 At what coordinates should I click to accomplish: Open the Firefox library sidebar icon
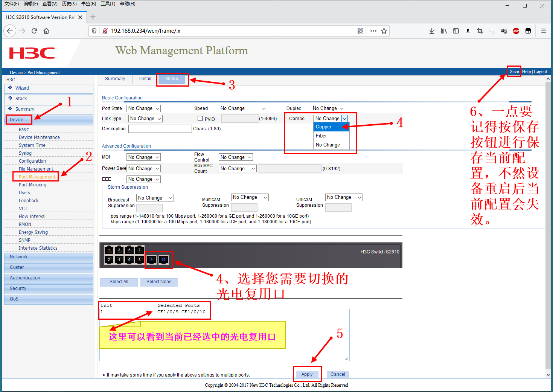pyautogui.click(x=443, y=31)
